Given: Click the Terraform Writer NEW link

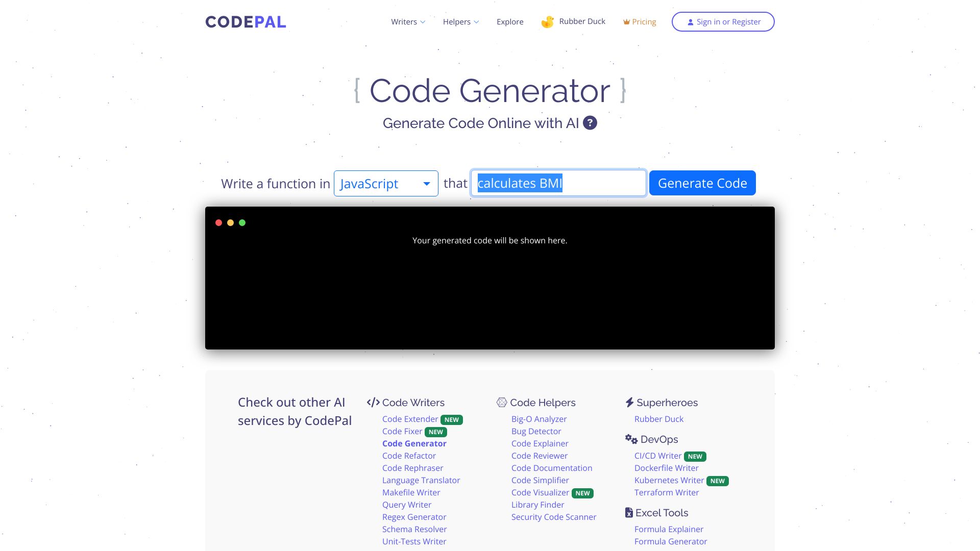Looking at the screenshot, I should click(x=666, y=492).
